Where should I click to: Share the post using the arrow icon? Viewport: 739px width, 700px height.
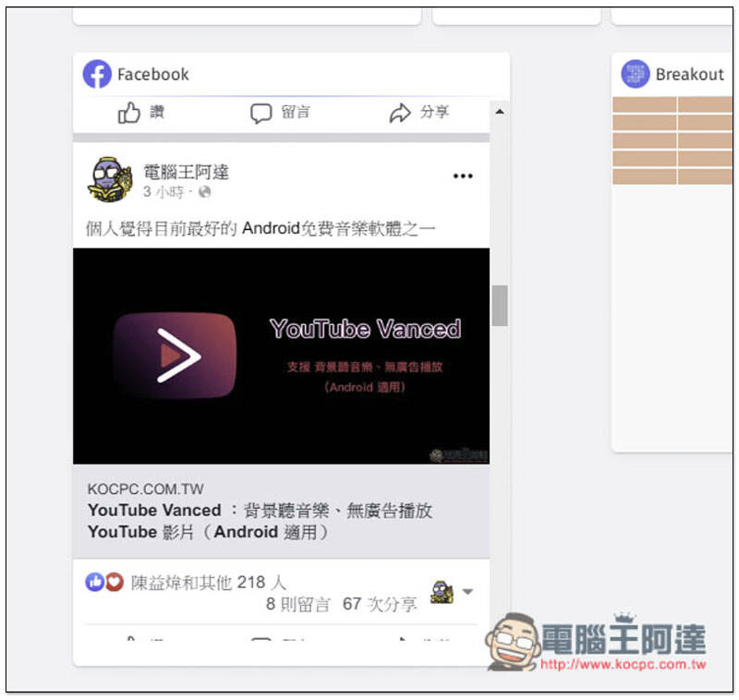(400, 113)
